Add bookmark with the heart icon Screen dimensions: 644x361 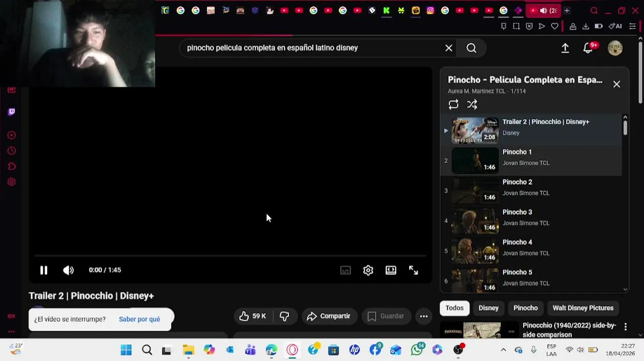554,26
